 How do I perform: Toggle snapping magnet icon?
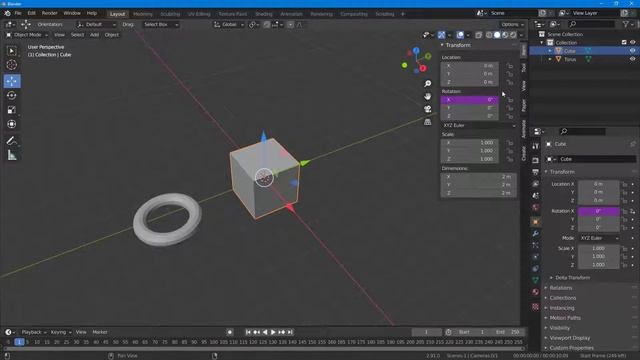point(267,25)
